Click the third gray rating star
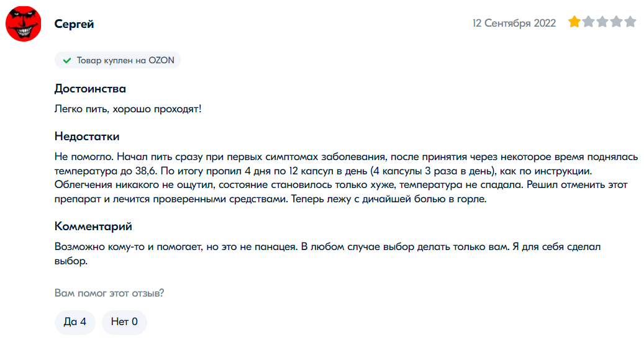The height and width of the screenshot is (340, 644). coord(602,23)
